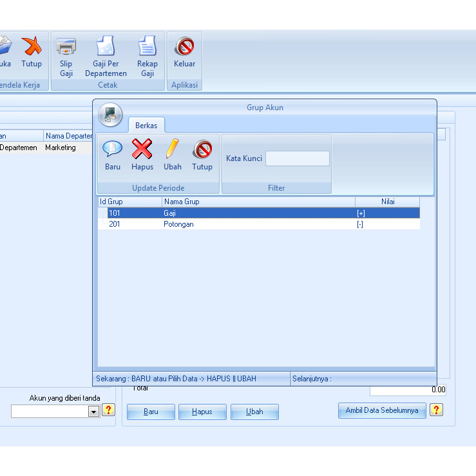Screen dimensions: 476x476
Task: Click the bottom Baru button
Action: tap(151, 412)
